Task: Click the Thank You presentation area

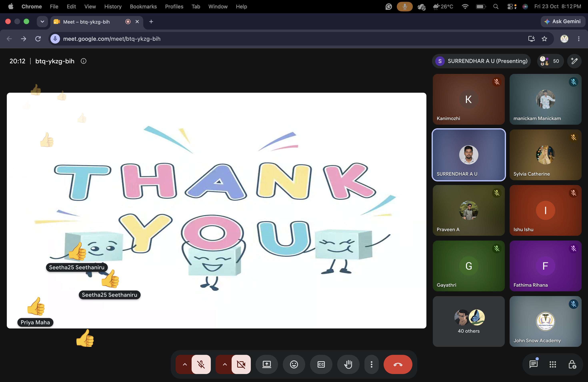Action: (x=216, y=210)
